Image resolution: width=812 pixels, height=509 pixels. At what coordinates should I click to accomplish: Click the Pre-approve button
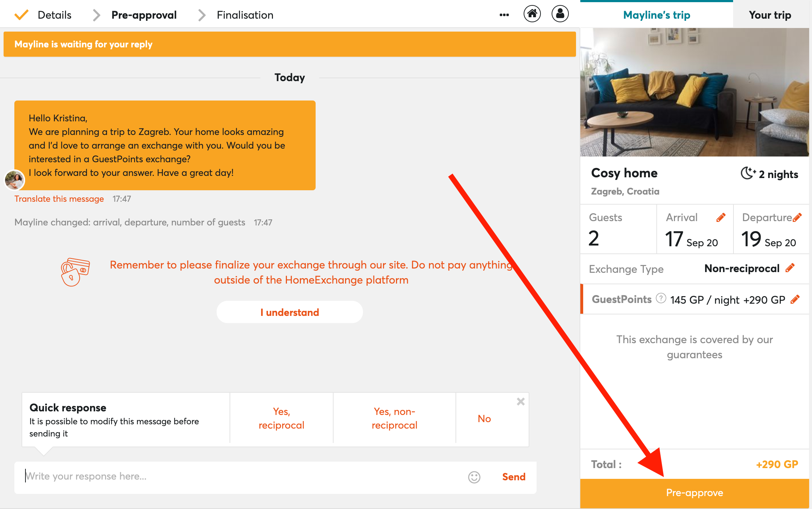coord(695,492)
